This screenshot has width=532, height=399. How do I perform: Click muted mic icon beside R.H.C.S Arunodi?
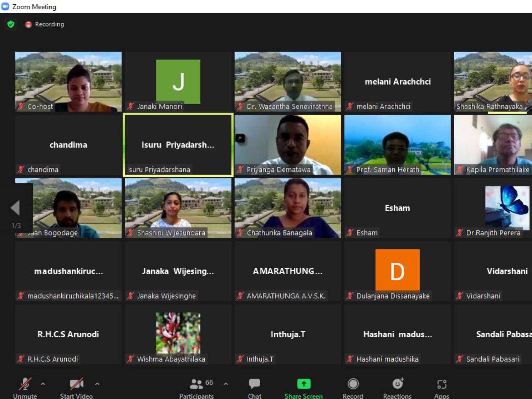click(21, 359)
